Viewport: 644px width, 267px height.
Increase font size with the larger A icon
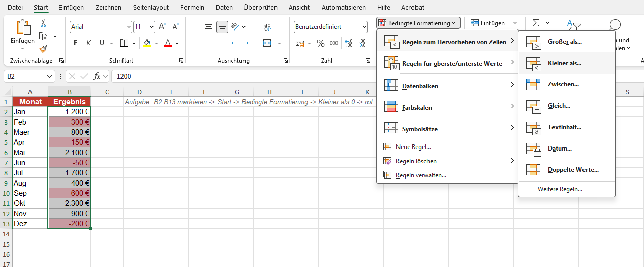163,27
